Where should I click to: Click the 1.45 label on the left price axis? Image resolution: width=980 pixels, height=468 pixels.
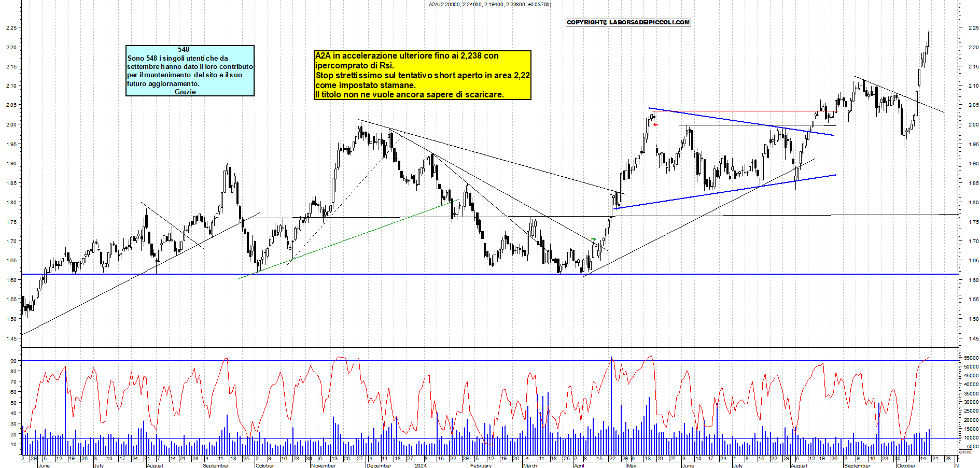pyautogui.click(x=10, y=338)
